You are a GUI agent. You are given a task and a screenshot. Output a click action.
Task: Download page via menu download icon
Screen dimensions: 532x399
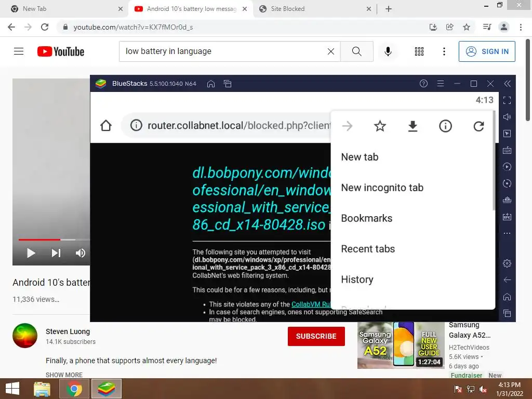(413, 126)
